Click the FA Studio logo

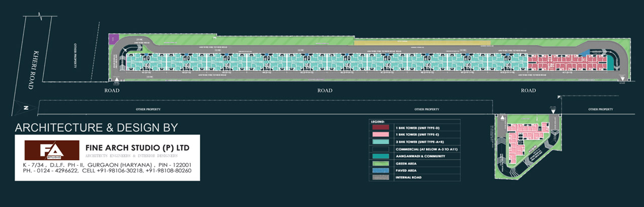52,150
